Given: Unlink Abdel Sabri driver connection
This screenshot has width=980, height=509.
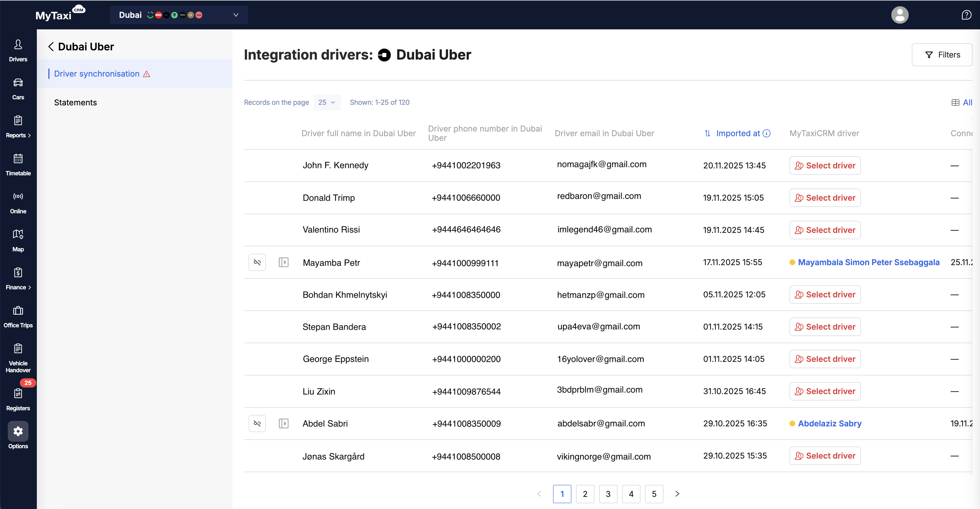Looking at the screenshot, I should pyautogui.click(x=257, y=424).
